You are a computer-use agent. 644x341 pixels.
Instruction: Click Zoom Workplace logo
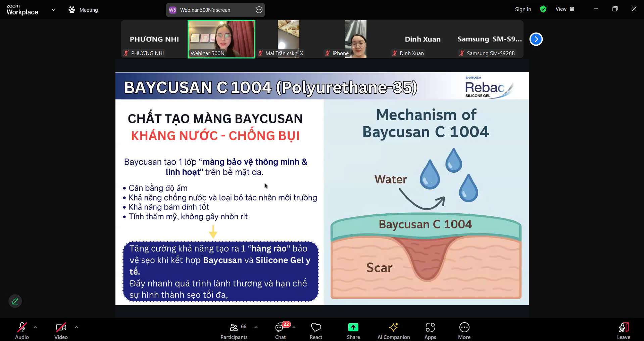pyautogui.click(x=22, y=10)
